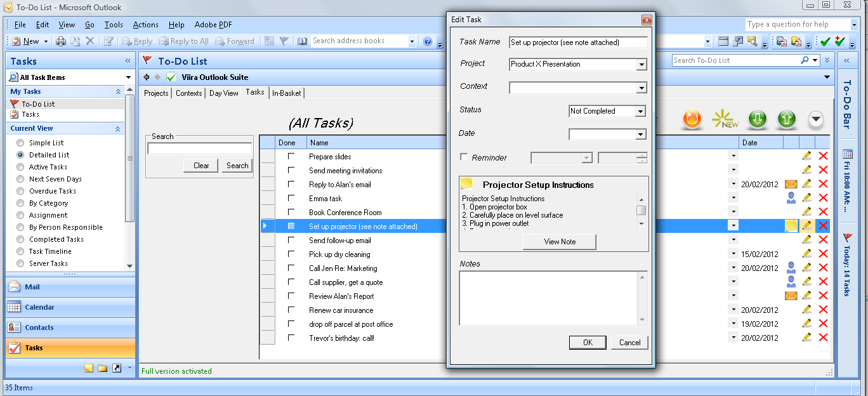Image resolution: width=868 pixels, height=396 pixels.
Task: Click the Print icon in the toolbar
Action: tap(61, 41)
